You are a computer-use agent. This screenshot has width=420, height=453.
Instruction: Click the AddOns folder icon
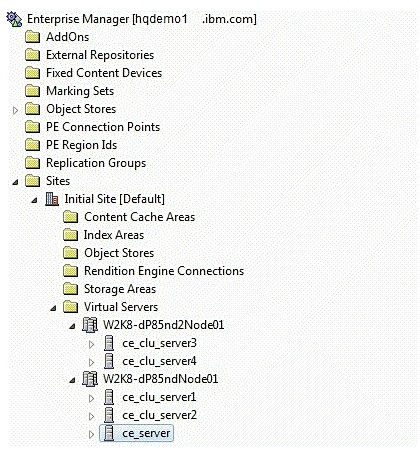pyautogui.click(x=33, y=37)
